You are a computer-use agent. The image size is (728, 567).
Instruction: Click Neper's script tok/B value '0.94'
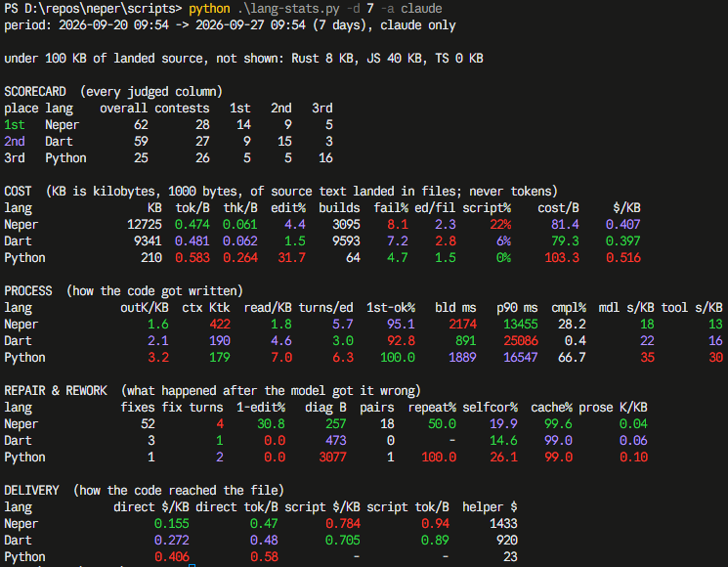coord(435,524)
